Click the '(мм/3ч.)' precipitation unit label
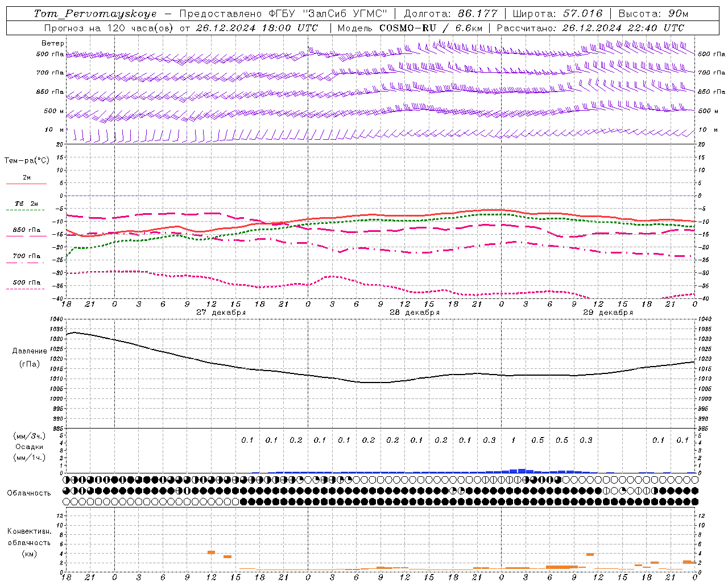 click(x=30, y=436)
